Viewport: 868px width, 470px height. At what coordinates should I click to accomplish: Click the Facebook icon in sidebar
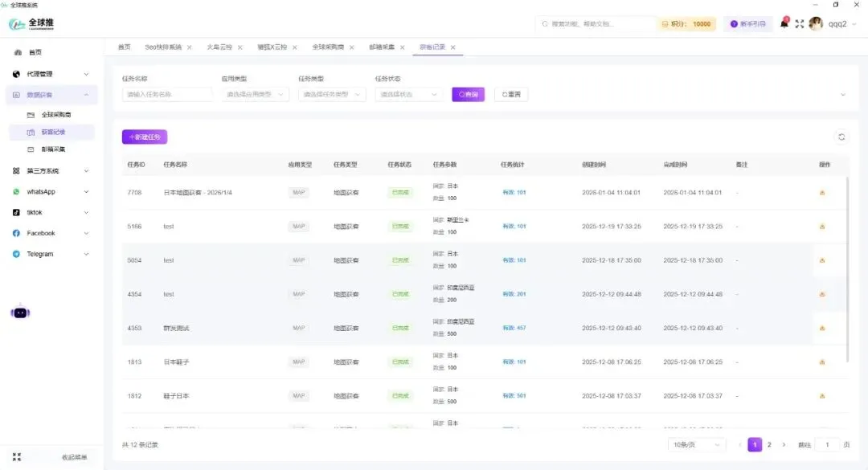pyautogui.click(x=16, y=233)
